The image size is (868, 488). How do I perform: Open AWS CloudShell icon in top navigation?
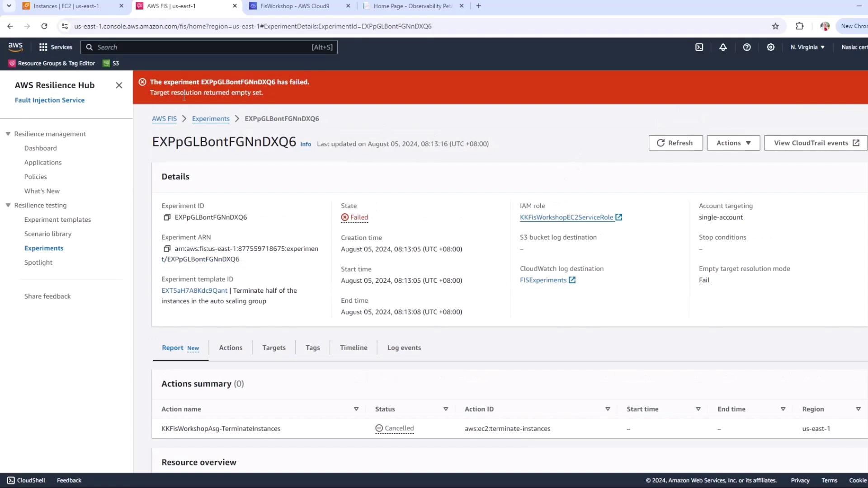[699, 47]
